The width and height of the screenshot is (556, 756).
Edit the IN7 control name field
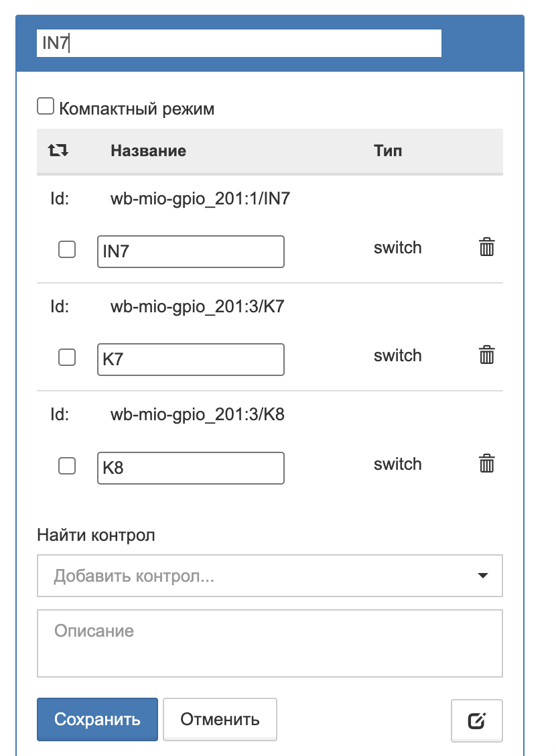(x=190, y=251)
